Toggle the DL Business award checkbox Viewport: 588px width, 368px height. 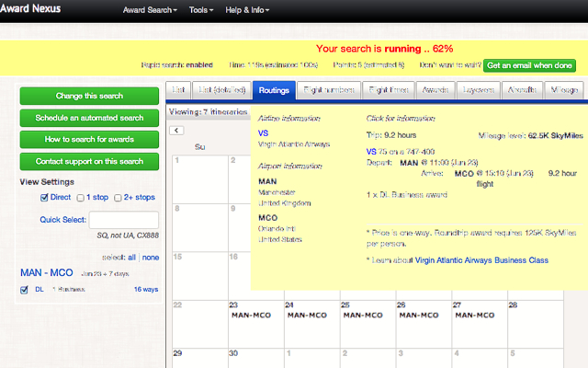point(24,290)
